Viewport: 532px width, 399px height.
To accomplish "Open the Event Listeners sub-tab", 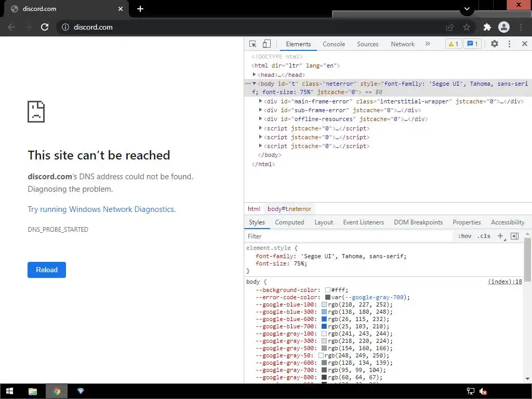I will coord(363,222).
